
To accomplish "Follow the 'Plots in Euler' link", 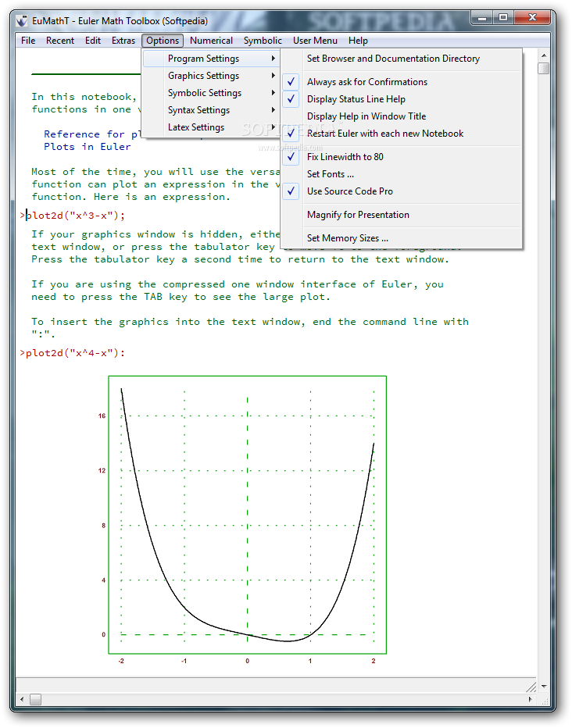I will pyautogui.click(x=88, y=147).
